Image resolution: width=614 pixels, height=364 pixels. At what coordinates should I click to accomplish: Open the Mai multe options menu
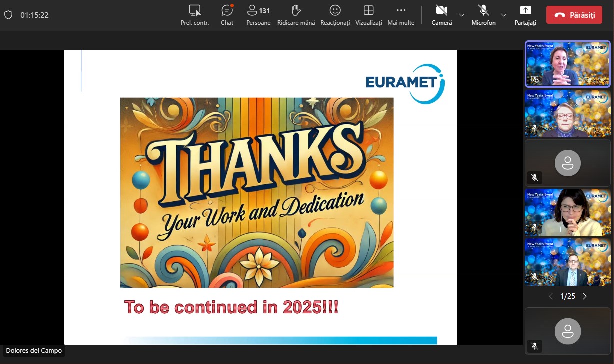(401, 15)
